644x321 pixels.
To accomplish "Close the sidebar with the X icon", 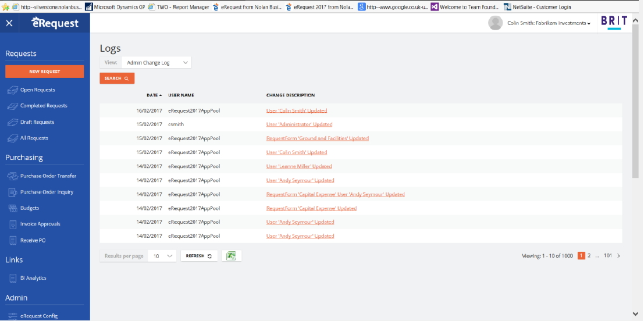I will [x=9, y=23].
